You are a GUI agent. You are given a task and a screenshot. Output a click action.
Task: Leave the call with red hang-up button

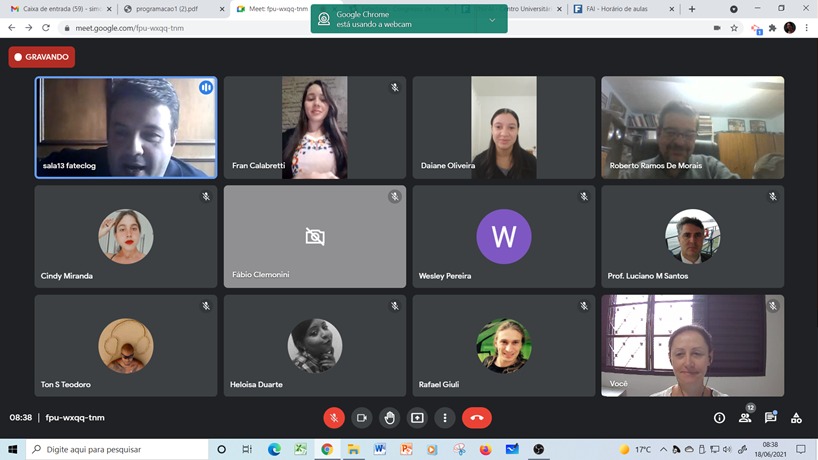click(x=477, y=418)
